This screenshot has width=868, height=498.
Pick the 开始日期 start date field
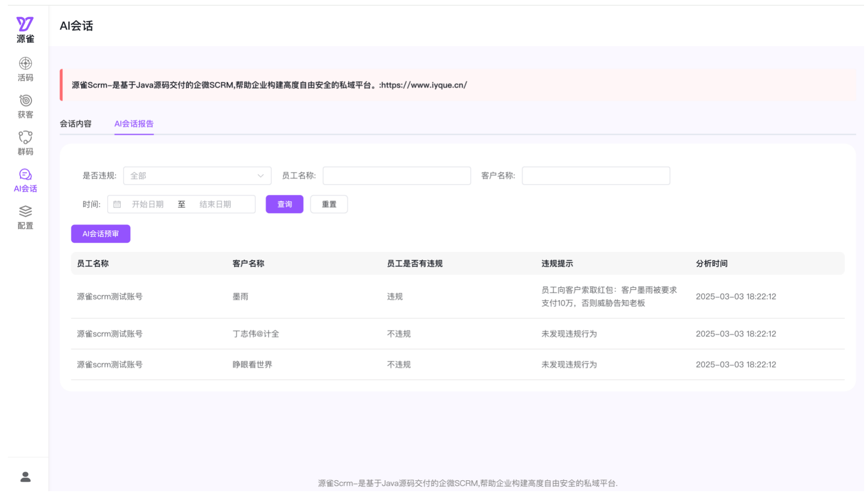(x=148, y=204)
